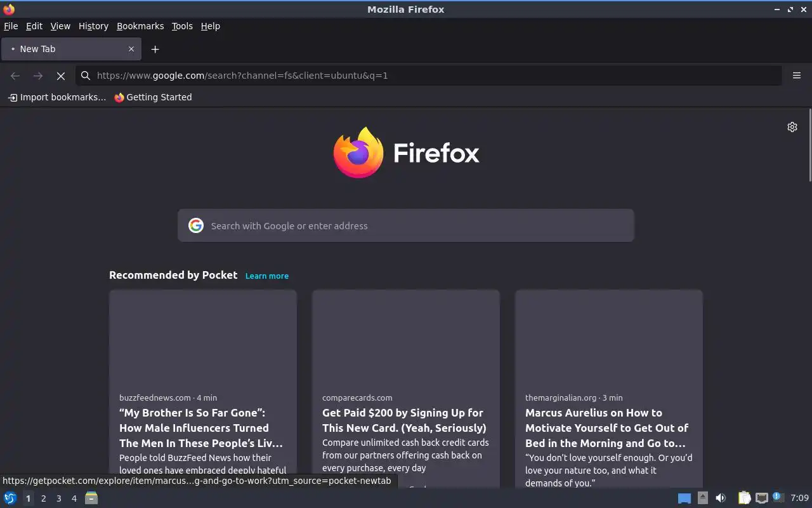The height and width of the screenshot is (508, 812).
Task: Open a new tab with plus button
Action: click(155, 49)
